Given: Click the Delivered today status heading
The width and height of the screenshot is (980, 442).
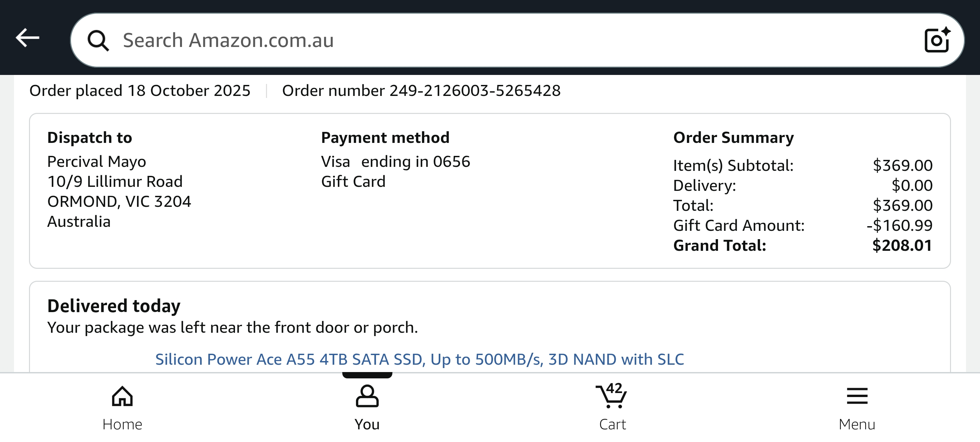Looking at the screenshot, I should click(114, 306).
